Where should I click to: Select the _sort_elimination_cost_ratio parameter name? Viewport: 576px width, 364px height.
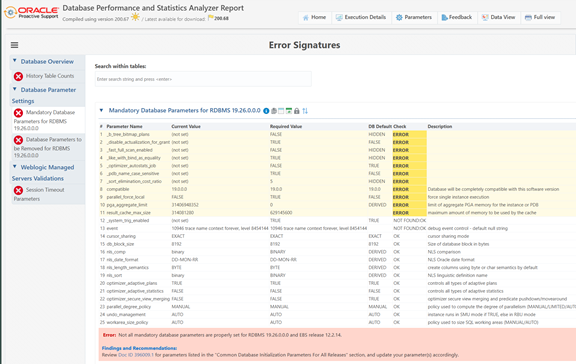[134, 181]
